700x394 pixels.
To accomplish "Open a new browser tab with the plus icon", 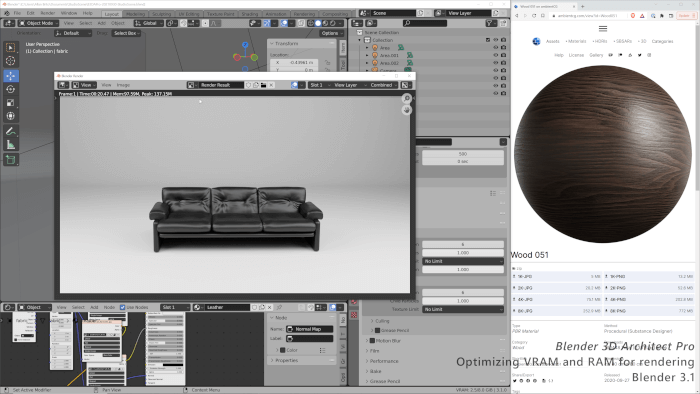I will (582, 6).
